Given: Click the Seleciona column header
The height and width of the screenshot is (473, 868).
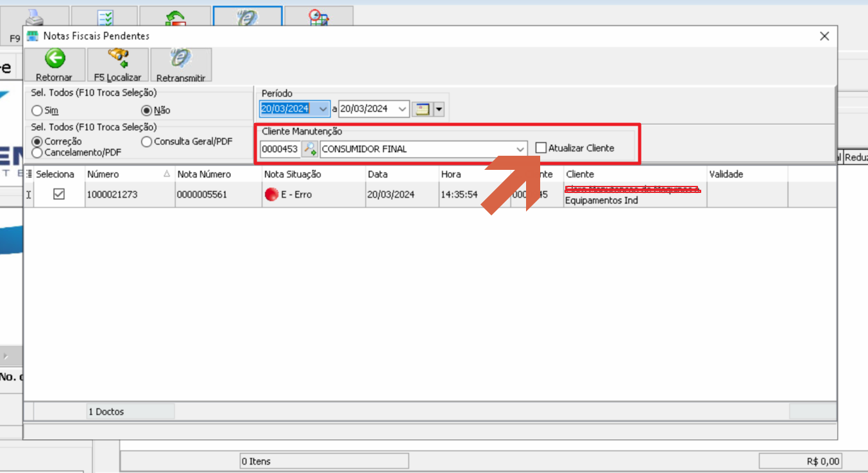Looking at the screenshot, I should (x=55, y=174).
